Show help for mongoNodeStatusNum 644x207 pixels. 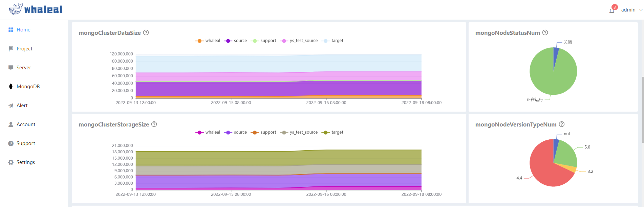545,32
